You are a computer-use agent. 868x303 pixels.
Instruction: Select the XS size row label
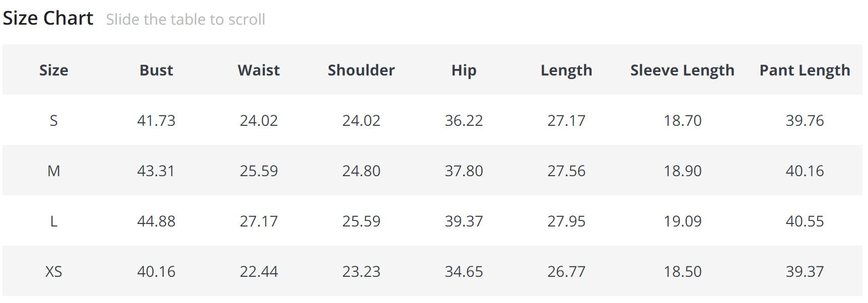coord(53,271)
